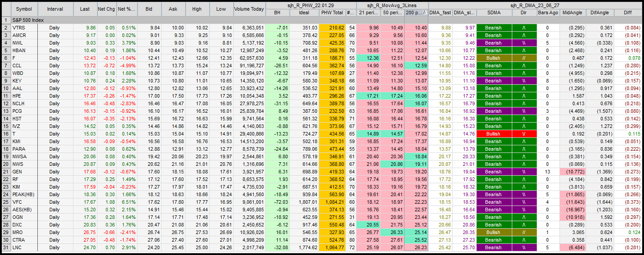Viewport: 644px width, 255px height.
Task: Select the Ideal value 1,774.62 for LNC
Action: [304, 247]
